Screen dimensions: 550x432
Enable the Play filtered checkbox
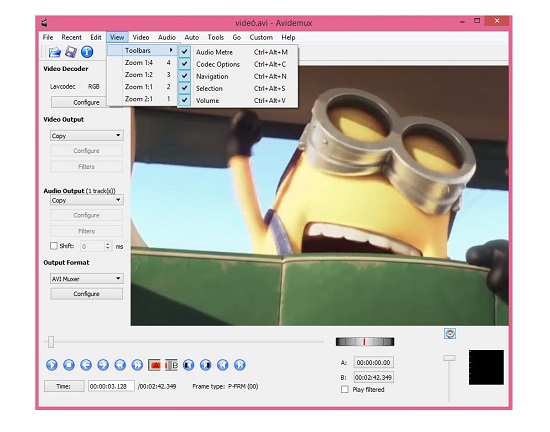coord(345,390)
